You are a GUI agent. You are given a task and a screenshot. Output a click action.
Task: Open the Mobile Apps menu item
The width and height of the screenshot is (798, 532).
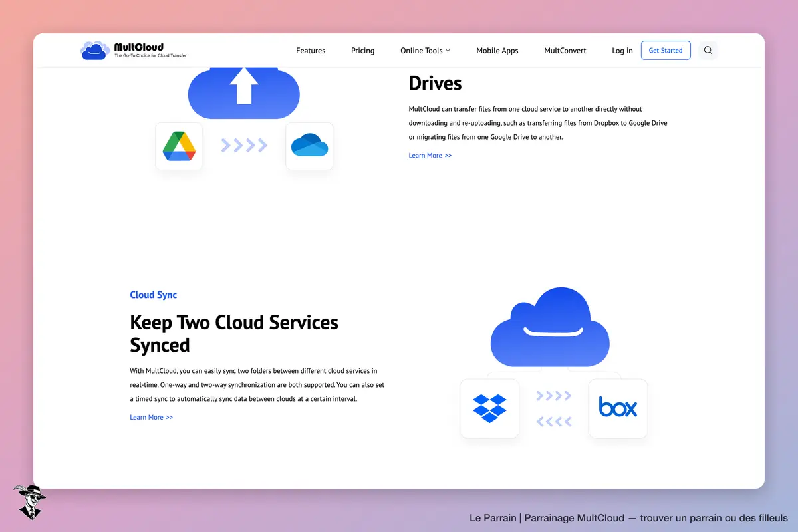point(497,51)
